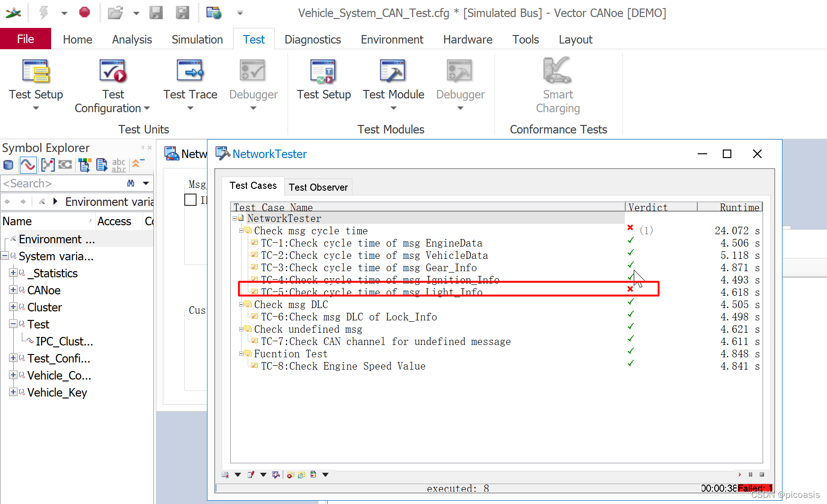827x504 pixels.
Task: Open the Test Configuration ribbon icon
Action: 113,71
